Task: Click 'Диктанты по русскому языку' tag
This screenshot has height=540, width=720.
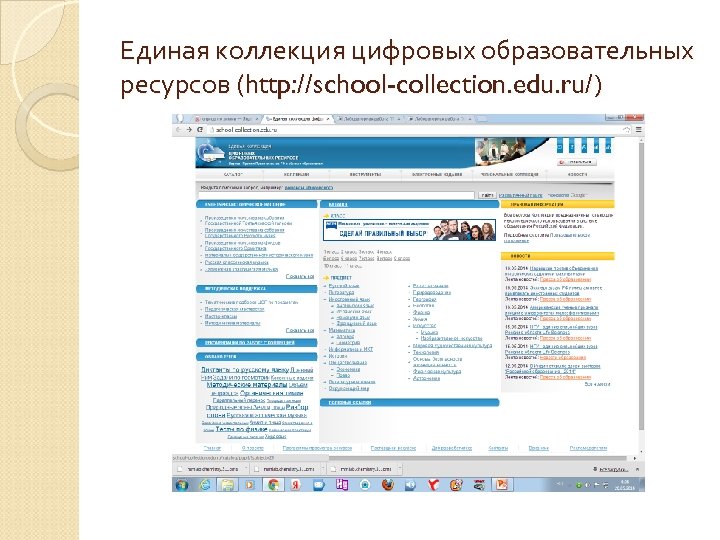Action: [245, 370]
